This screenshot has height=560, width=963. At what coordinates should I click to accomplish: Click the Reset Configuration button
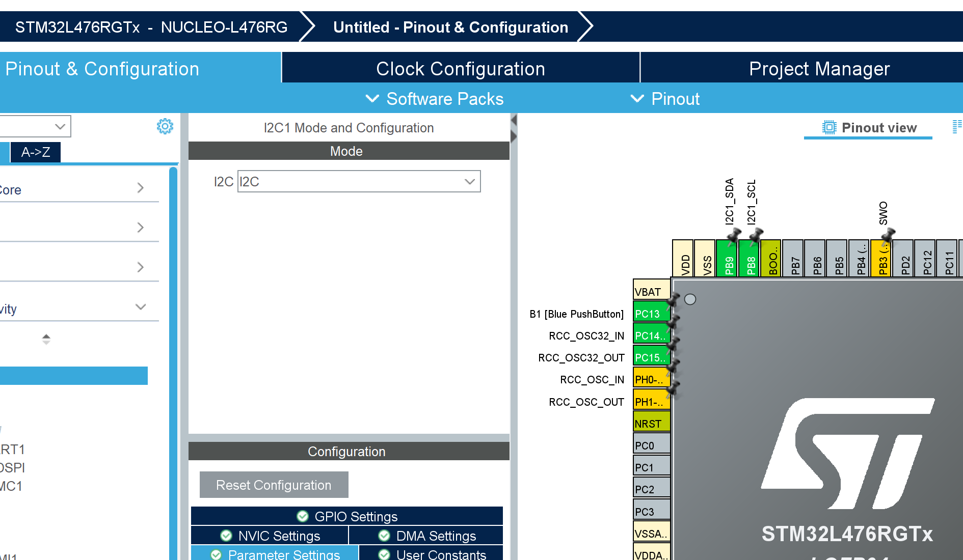tap(274, 485)
